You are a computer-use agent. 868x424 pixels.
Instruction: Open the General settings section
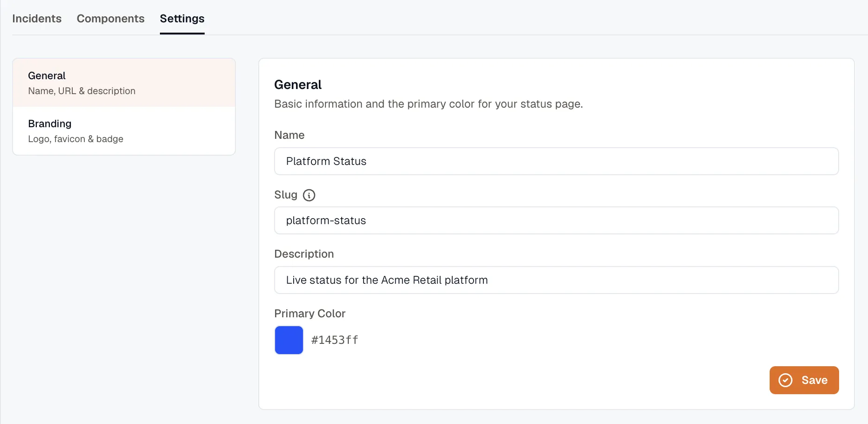[124, 83]
